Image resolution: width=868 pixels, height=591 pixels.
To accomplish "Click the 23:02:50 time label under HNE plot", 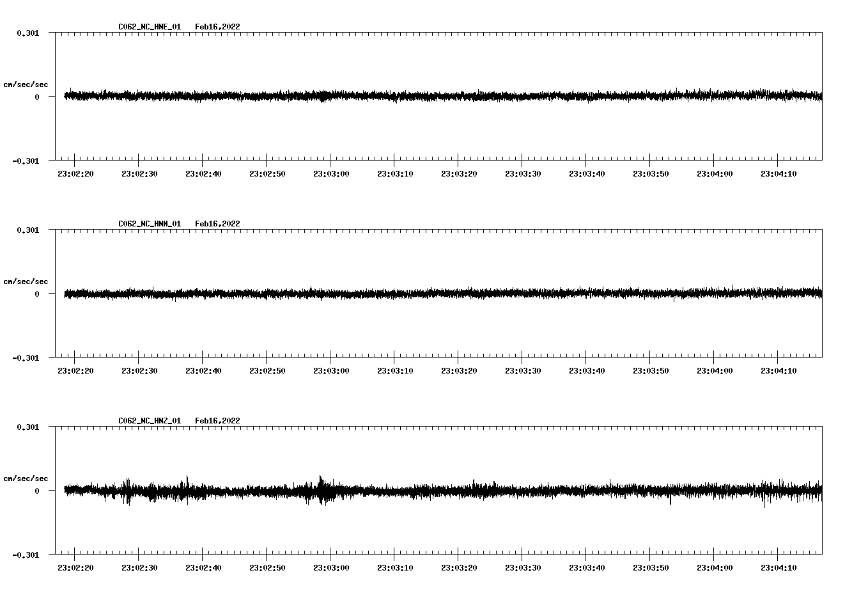I will coord(267,173).
